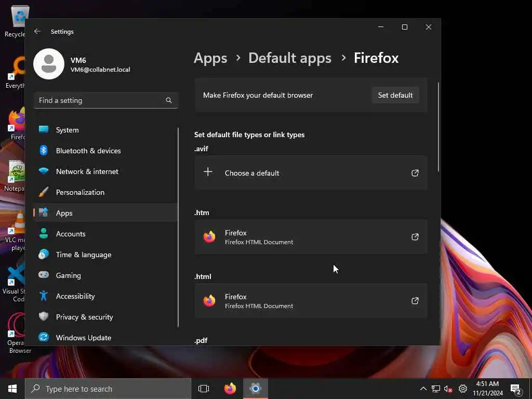Click the Apps icon in sidebar
The height and width of the screenshot is (399, 532).
click(44, 212)
